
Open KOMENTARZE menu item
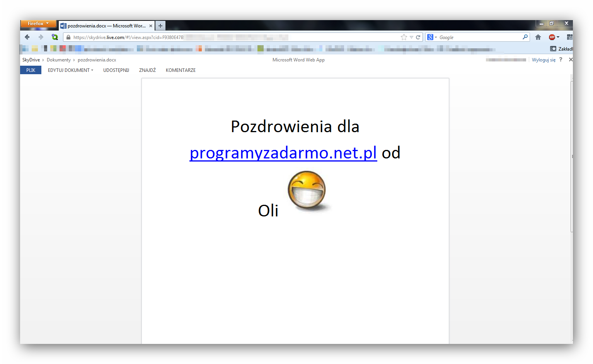(x=181, y=70)
